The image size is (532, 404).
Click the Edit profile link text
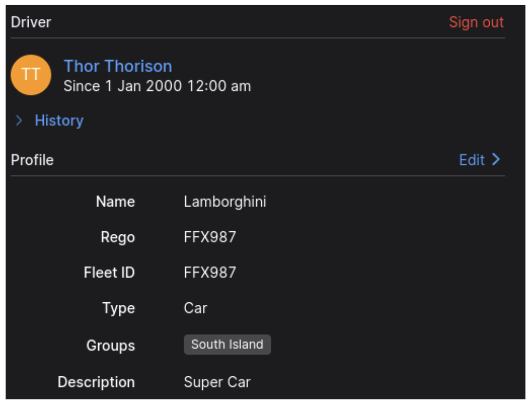click(x=471, y=160)
